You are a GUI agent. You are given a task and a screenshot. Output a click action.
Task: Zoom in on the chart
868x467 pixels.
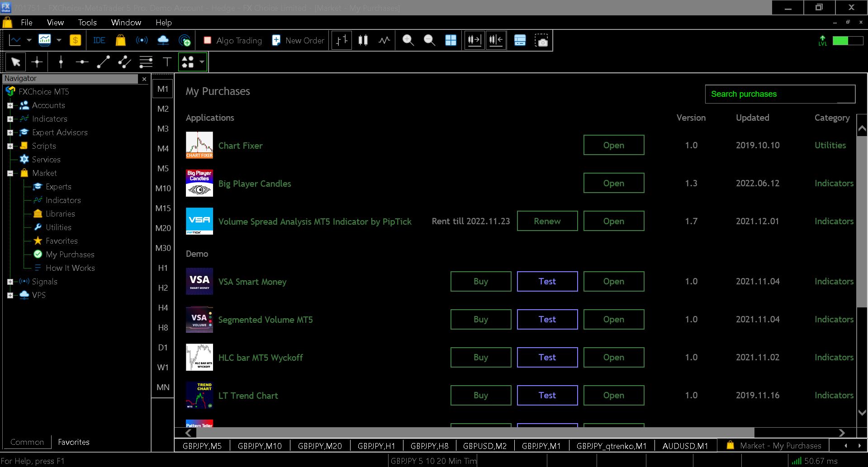[408, 41]
